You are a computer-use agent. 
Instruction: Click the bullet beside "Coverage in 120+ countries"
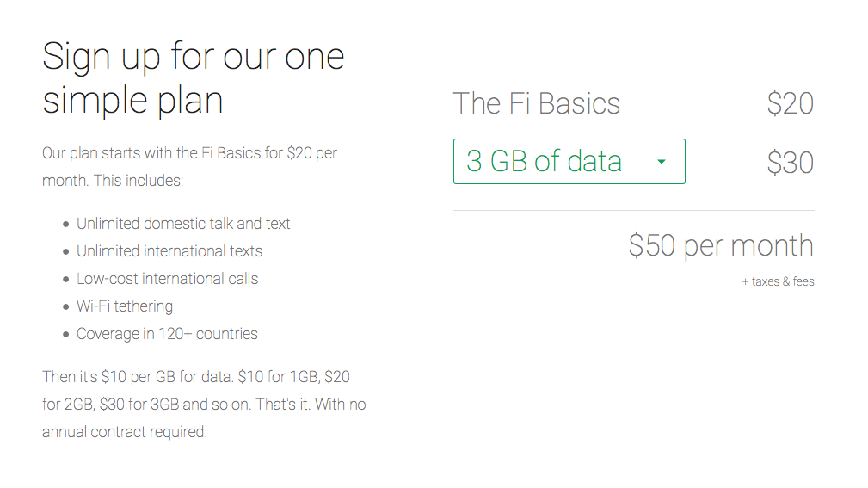pos(66,335)
